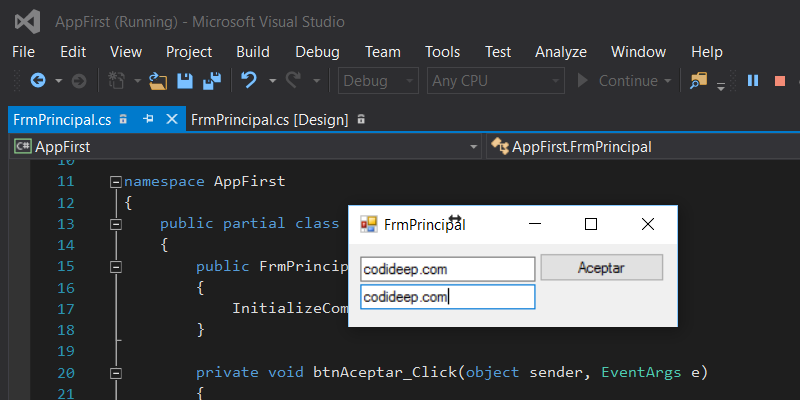
Task: Close the FrmPrincipal.cs tab with X
Action: [x=171, y=119]
